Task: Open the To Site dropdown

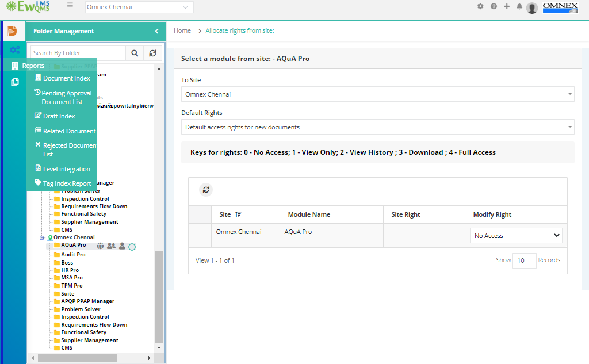Action: [377, 94]
